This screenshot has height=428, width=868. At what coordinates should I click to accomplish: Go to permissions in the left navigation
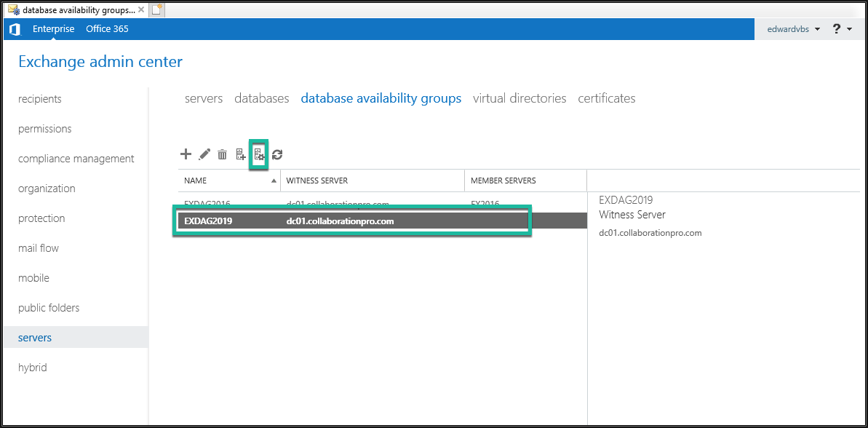(x=45, y=129)
